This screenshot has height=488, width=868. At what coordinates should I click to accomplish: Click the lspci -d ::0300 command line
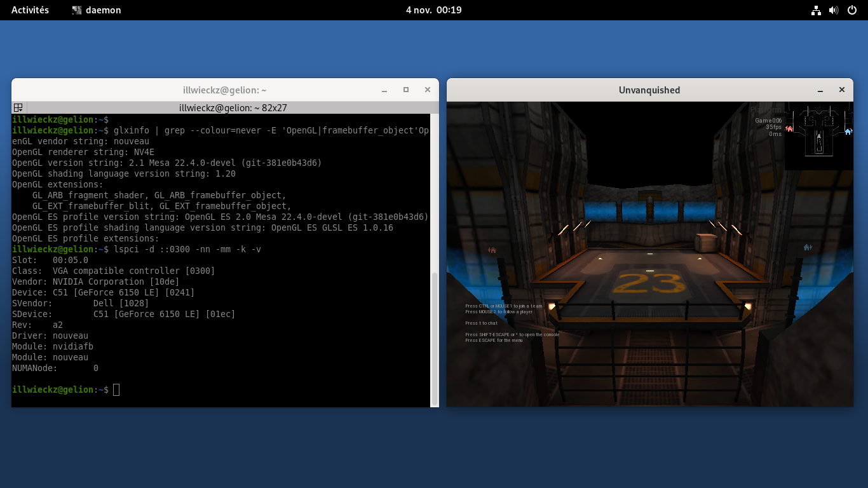coord(137,249)
